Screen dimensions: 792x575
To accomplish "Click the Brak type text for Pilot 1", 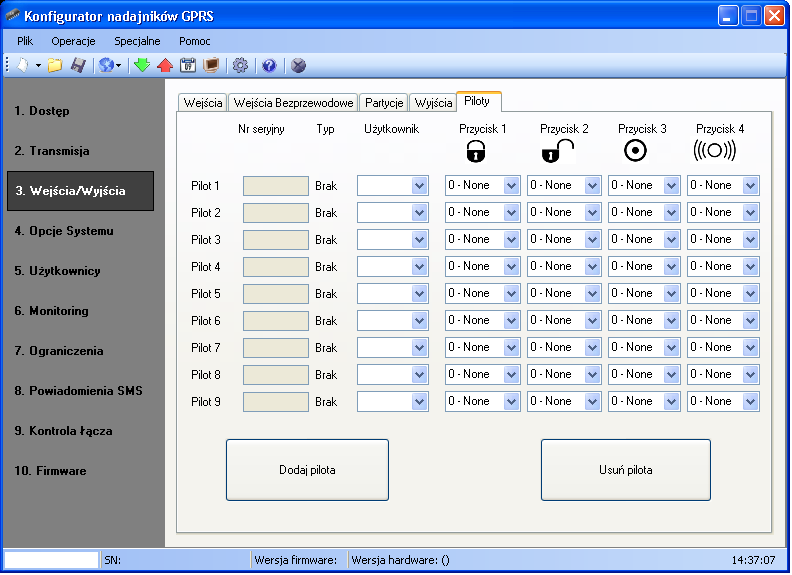I will [326, 186].
